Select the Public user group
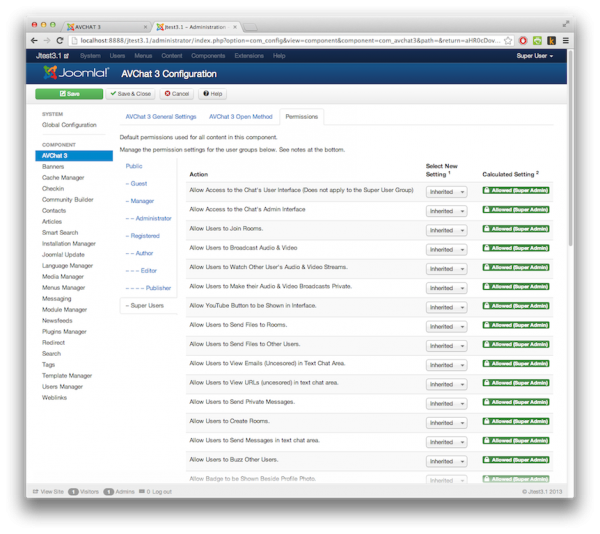The image size is (600, 534). click(134, 166)
